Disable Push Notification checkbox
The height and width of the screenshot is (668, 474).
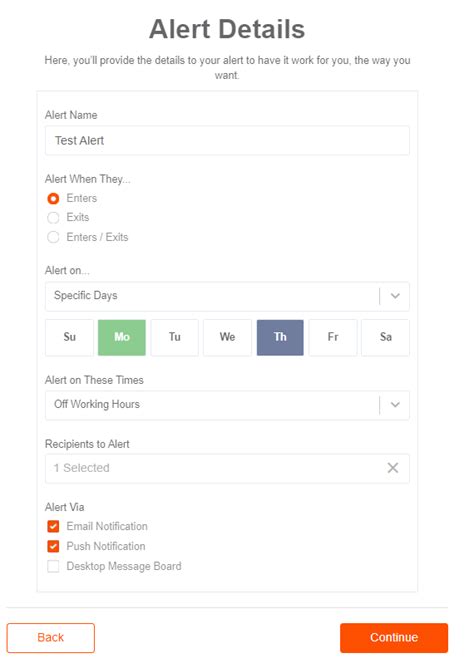[x=53, y=546]
